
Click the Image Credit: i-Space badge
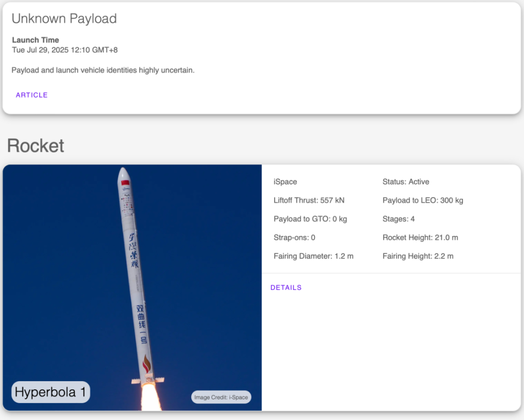pyautogui.click(x=221, y=397)
